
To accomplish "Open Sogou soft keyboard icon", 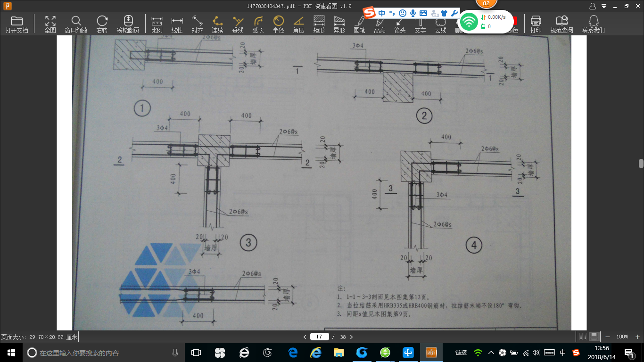I will (423, 13).
